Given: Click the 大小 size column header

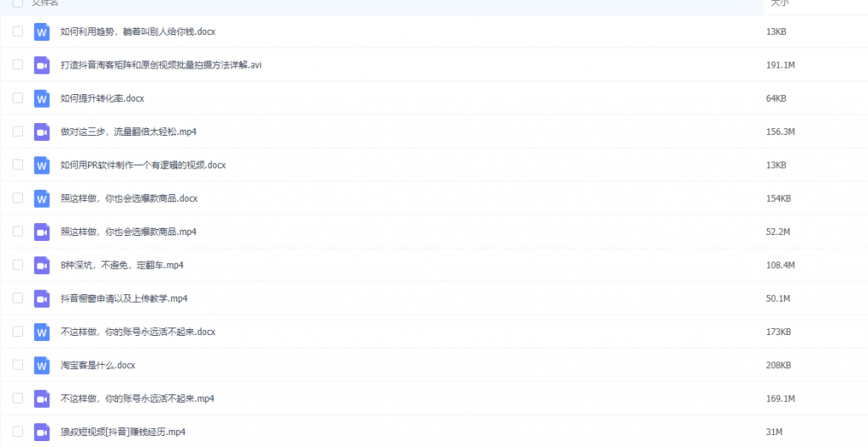Looking at the screenshot, I should pyautogui.click(x=780, y=3).
